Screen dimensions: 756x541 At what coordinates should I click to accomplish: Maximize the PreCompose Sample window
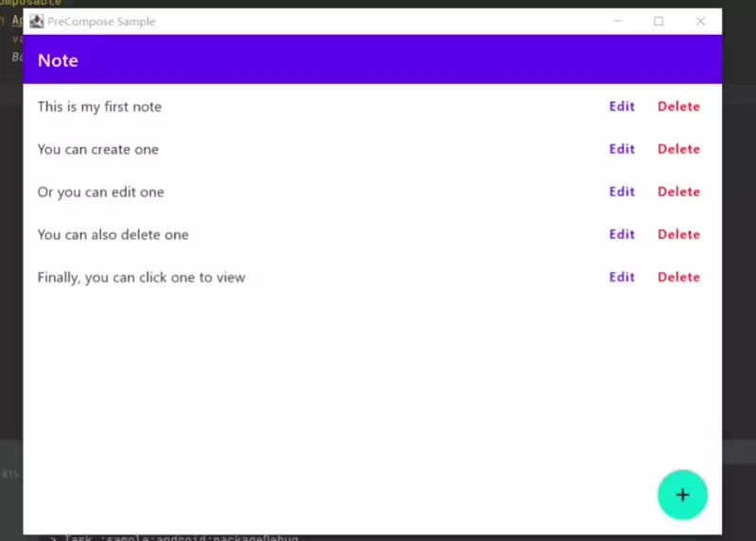(x=658, y=21)
